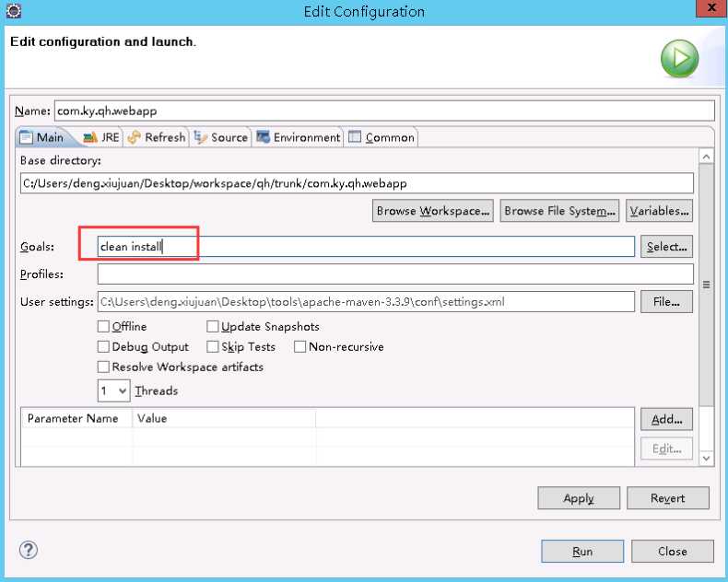Enable Update Snapshots checkbox

pyautogui.click(x=213, y=327)
